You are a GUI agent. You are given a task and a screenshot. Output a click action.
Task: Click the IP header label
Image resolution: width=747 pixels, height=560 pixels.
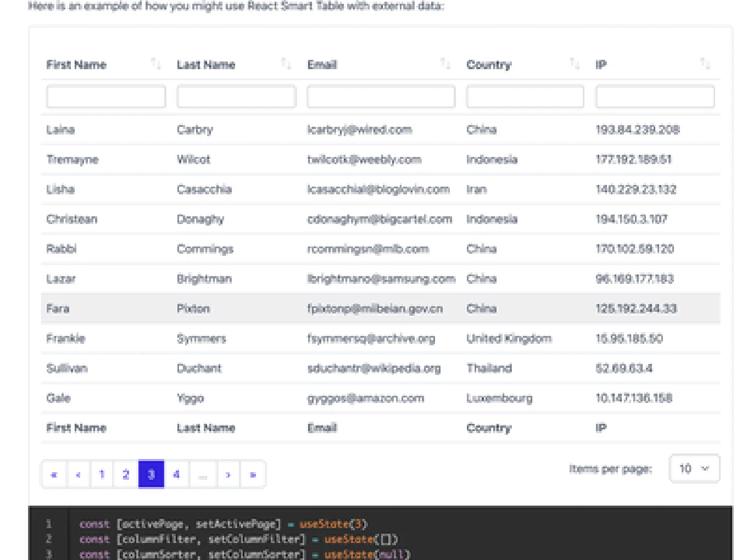coord(601,65)
